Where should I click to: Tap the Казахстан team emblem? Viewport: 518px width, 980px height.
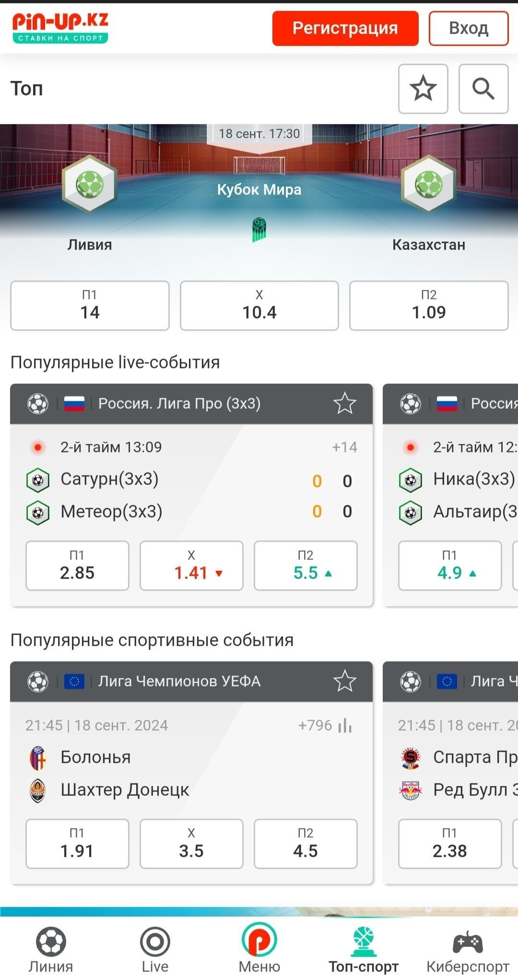[429, 184]
